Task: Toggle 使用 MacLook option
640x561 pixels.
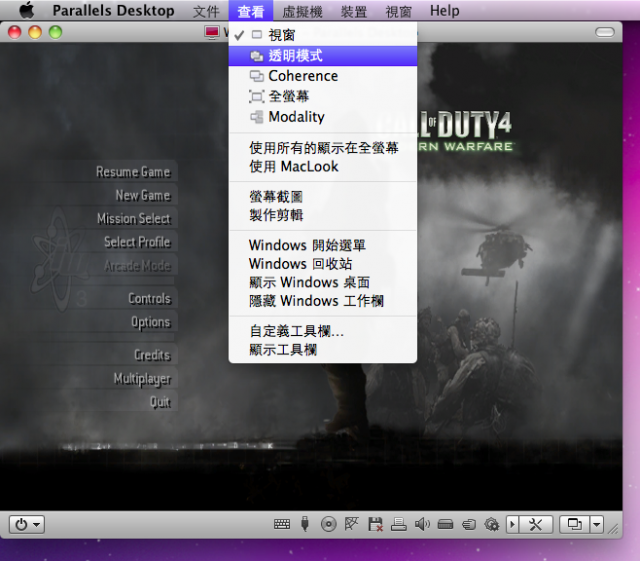Action: pyautogui.click(x=323, y=166)
